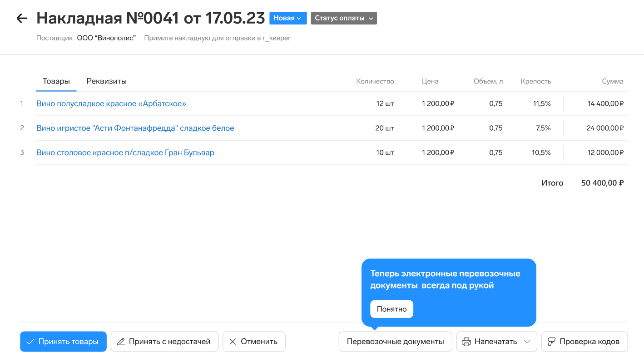Open Перевозочные документы
This screenshot has width=644, height=362.
pyautogui.click(x=395, y=342)
